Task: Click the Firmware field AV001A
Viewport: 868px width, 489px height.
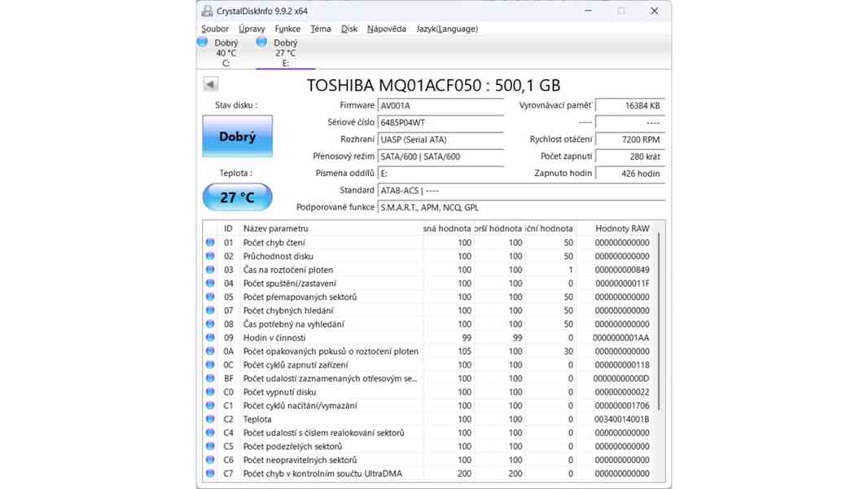Action: (441, 105)
